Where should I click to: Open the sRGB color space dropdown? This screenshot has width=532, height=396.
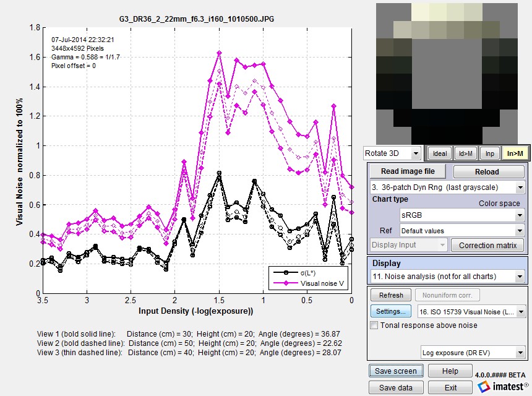point(461,215)
